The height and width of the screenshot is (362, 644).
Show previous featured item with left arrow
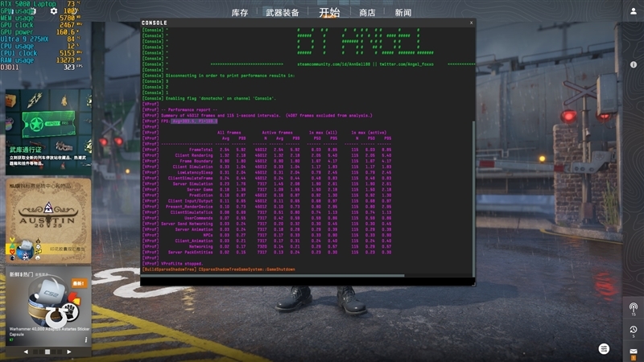tap(26, 352)
